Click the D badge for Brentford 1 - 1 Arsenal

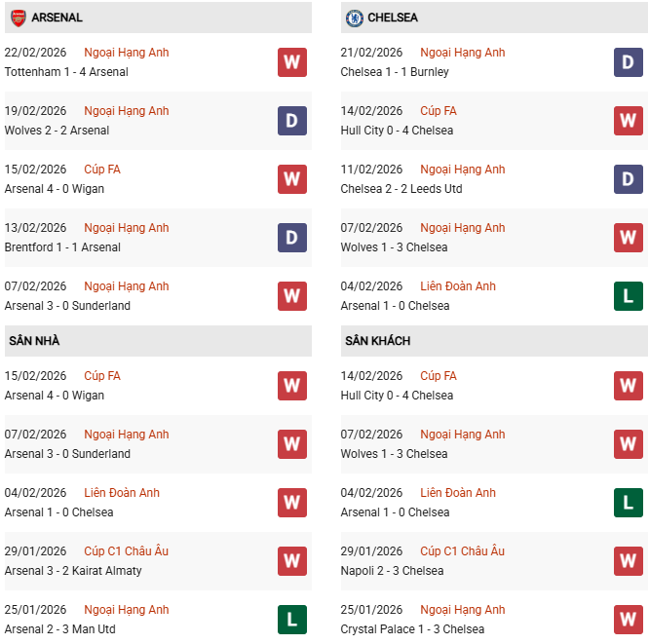[x=291, y=238]
